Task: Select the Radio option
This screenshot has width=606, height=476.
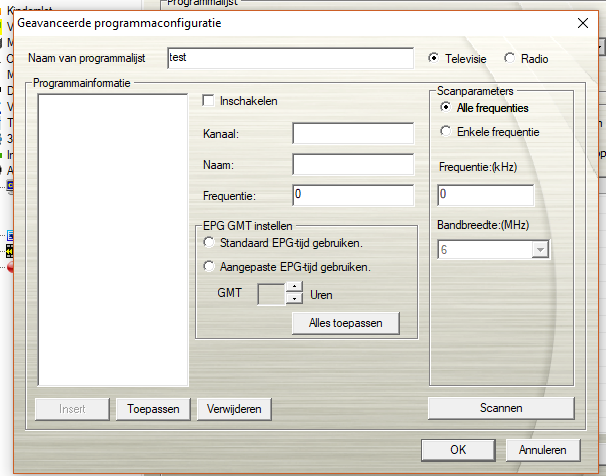Action: coord(510,58)
